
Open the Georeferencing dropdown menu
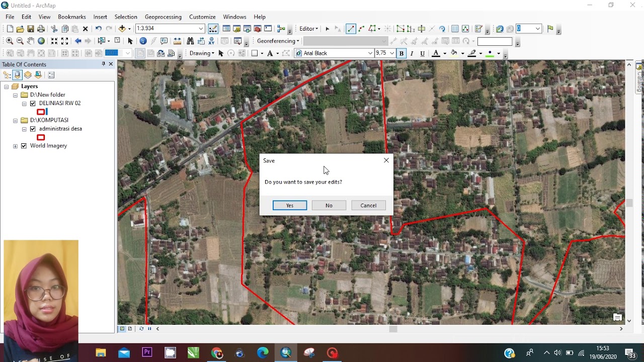click(278, 41)
